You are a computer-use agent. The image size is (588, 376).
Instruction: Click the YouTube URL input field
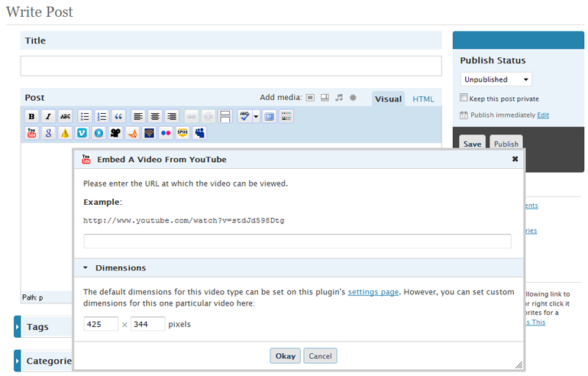click(297, 241)
